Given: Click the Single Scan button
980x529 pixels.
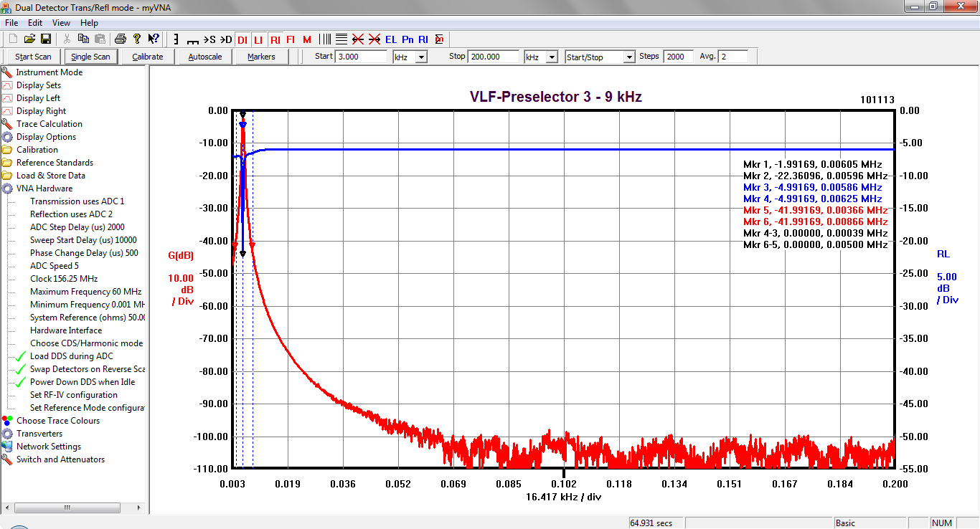Looking at the screenshot, I should point(91,57).
